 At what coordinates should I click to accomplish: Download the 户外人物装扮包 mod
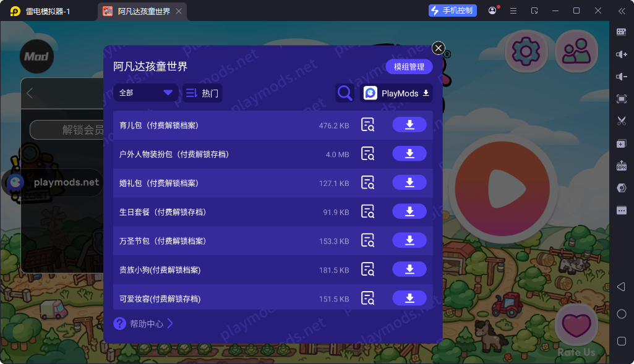pyautogui.click(x=409, y=153)
